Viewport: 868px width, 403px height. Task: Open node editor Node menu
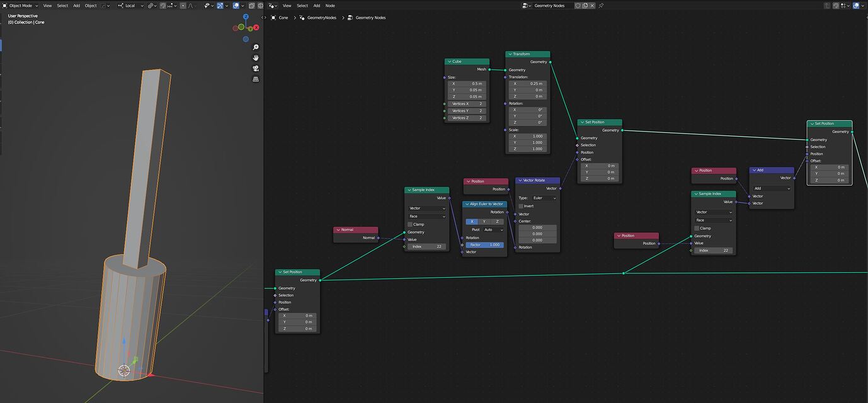[330, 6]
